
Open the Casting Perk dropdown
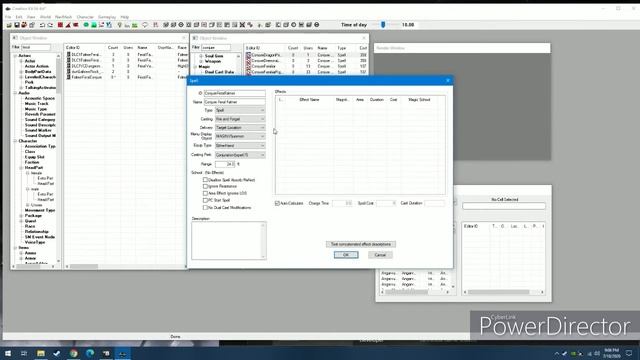[240, 155]
